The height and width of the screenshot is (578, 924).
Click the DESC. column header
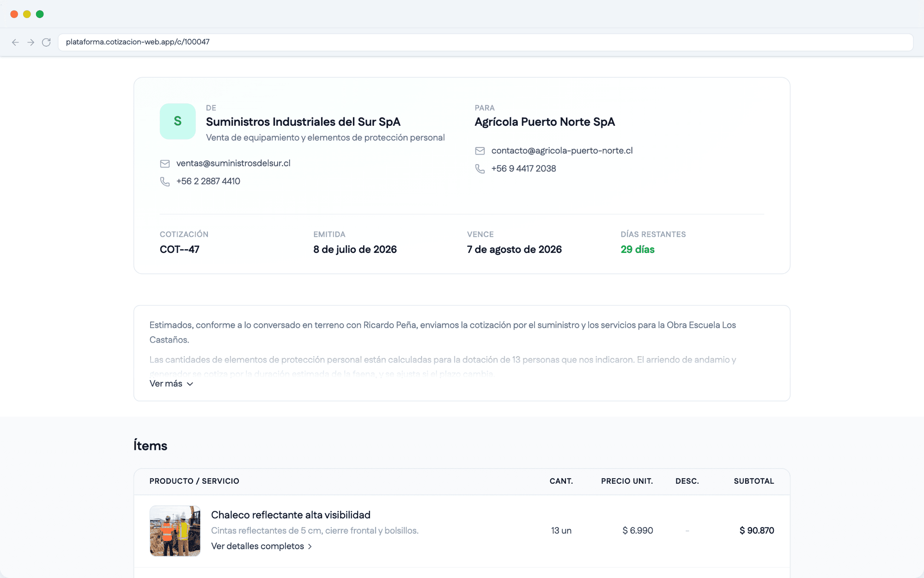pos(687,481)
